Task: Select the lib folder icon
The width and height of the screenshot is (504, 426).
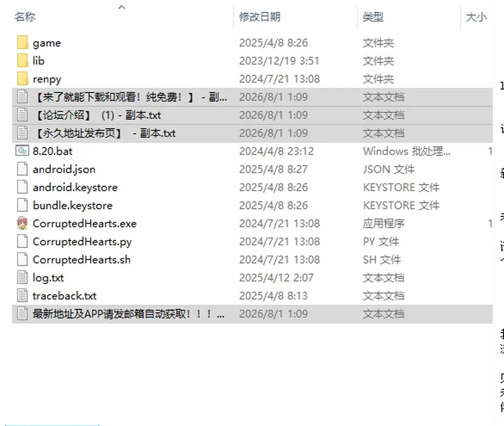Action: (23, 61)
